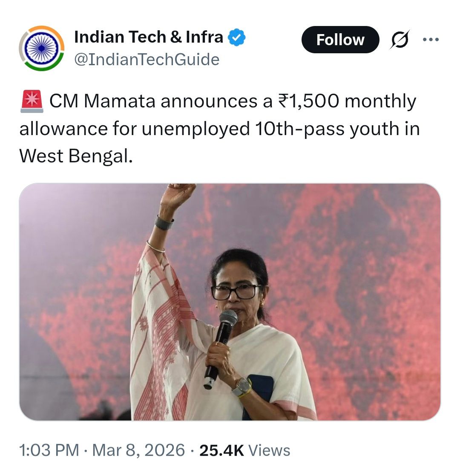Screen dimensions: 460x476
Task: View the 25.4K count
Action: (221, 450)
